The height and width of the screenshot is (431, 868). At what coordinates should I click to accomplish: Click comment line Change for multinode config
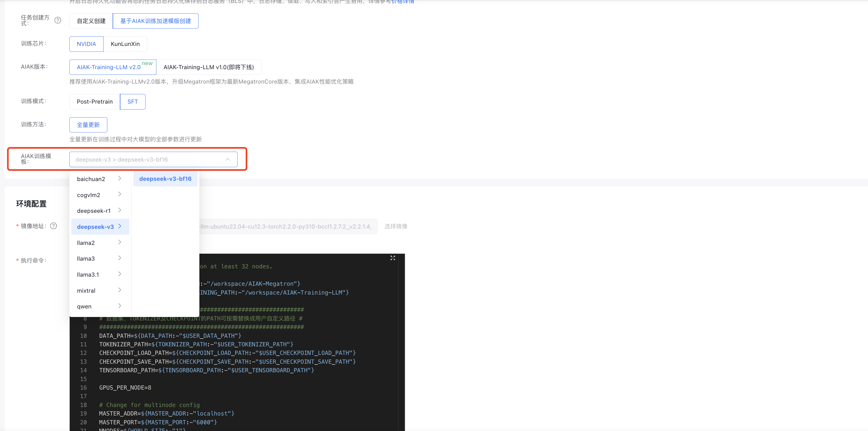pos(149,405)
